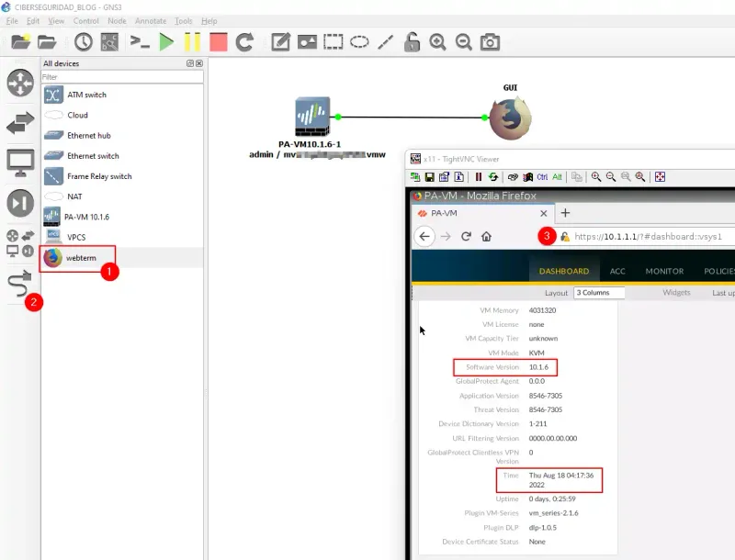735x560 pixels.
Task: Refresh screen in TightVNC toolbar
Action: coord(493,177)
